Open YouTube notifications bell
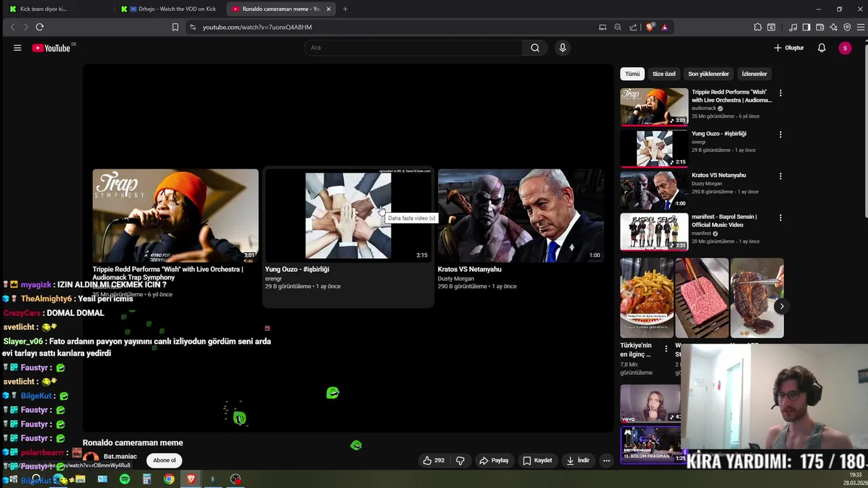This screenshot has height=488, width=868. pyautogui.click(x=821, y=47)
